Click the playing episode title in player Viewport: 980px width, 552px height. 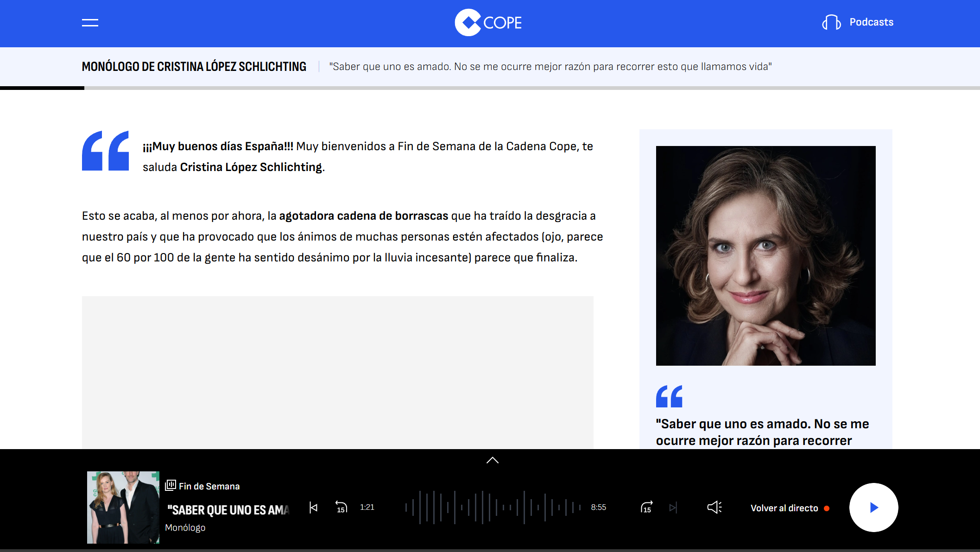[228, 510]
